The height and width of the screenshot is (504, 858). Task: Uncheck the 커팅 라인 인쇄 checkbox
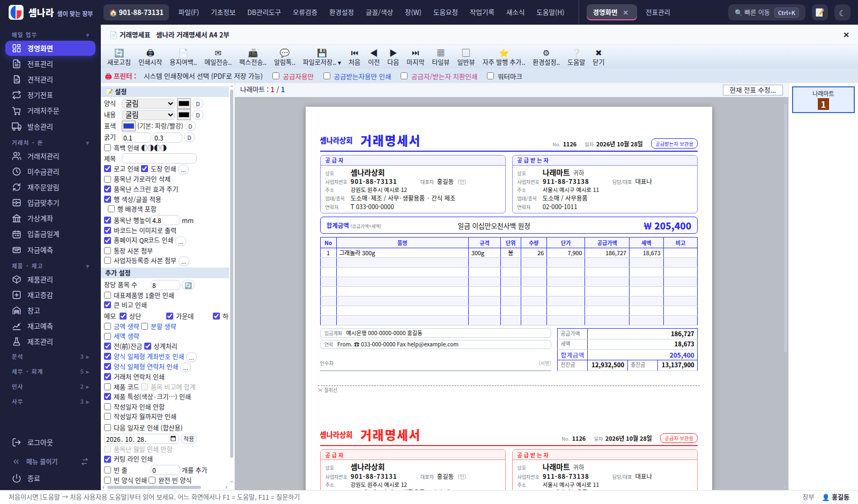[108, 459]
